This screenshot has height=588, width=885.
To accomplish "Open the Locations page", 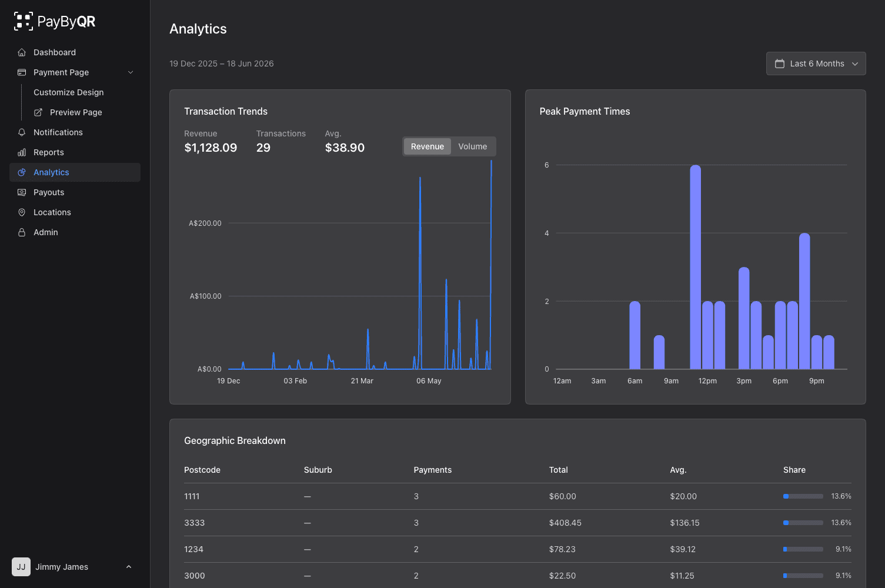I will [75, 212].
